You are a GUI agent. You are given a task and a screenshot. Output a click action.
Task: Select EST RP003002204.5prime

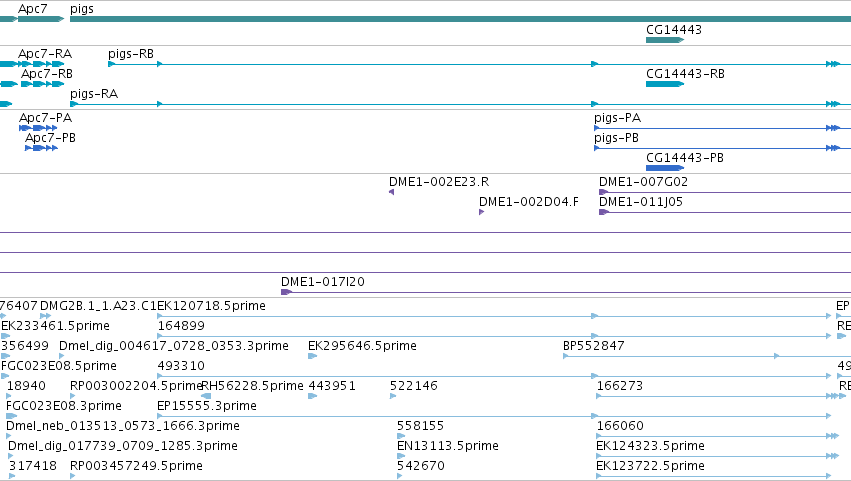tap(136, 386)
